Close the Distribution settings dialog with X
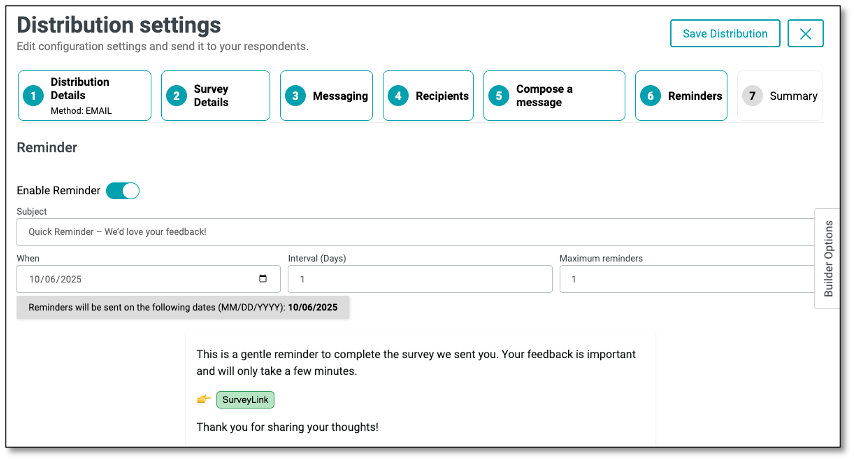 805,33
